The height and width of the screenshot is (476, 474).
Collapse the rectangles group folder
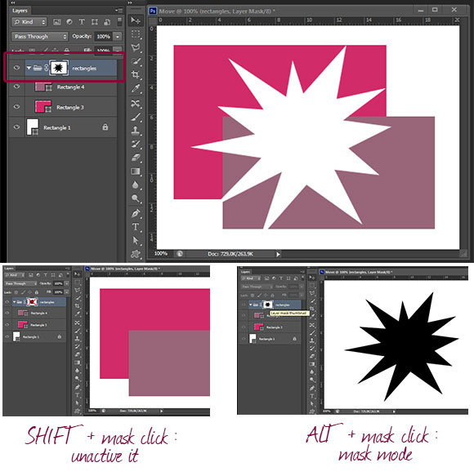[x=29, y=68]
